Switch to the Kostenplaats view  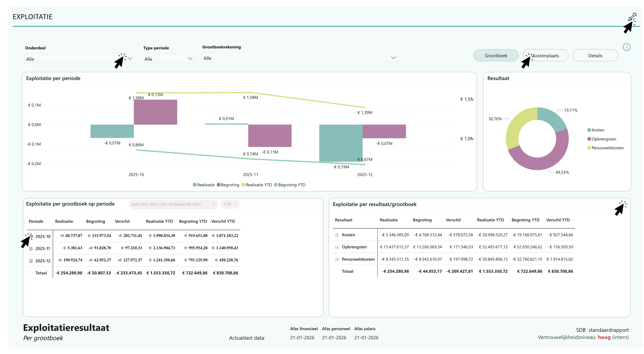(545, 55)
